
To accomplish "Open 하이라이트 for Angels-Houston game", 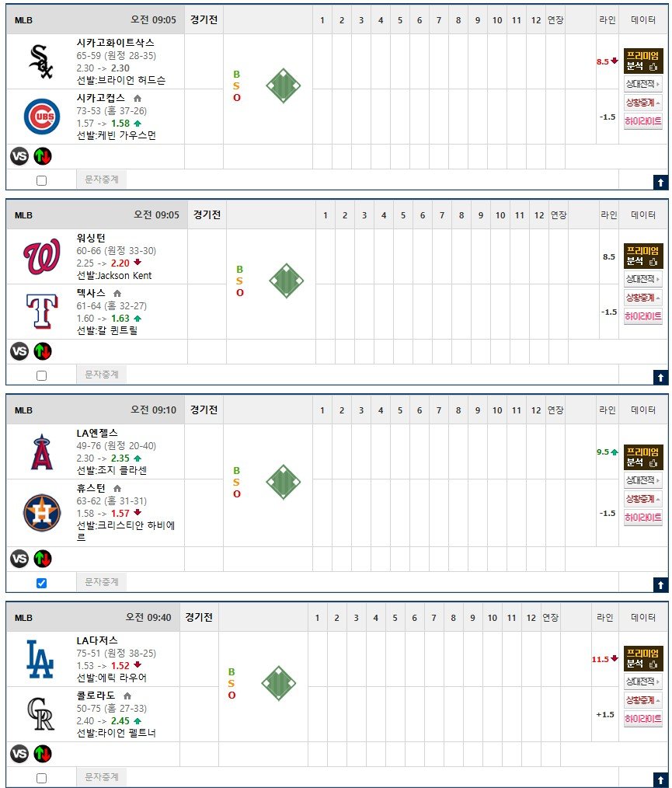I will pyautogui.click(x=643, y=517).
